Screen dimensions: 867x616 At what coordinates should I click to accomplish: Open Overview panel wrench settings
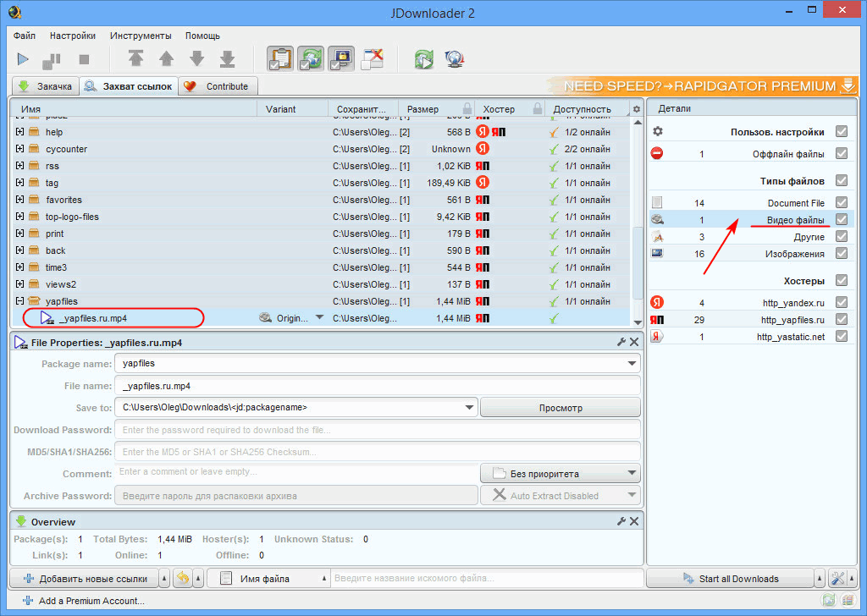(x=621, y=521)
